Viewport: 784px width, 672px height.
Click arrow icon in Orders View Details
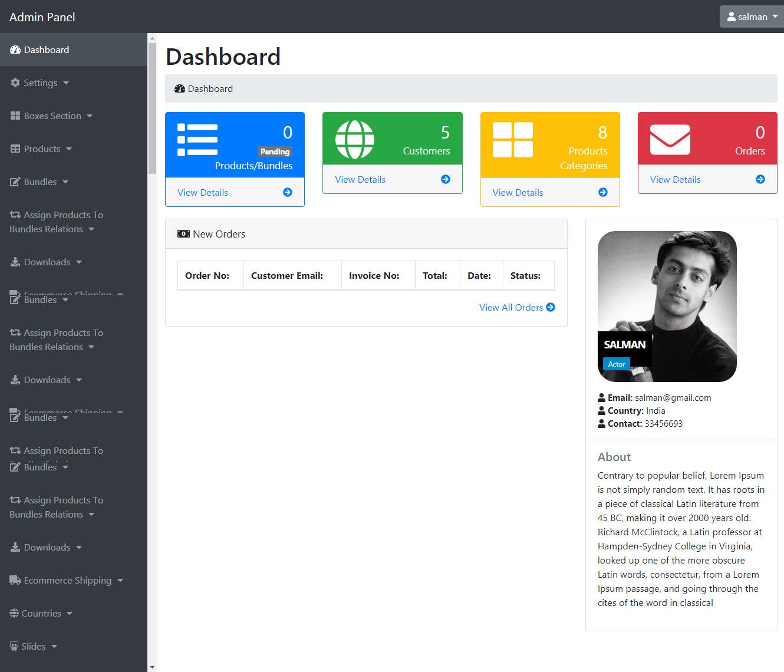click(760, 179)
